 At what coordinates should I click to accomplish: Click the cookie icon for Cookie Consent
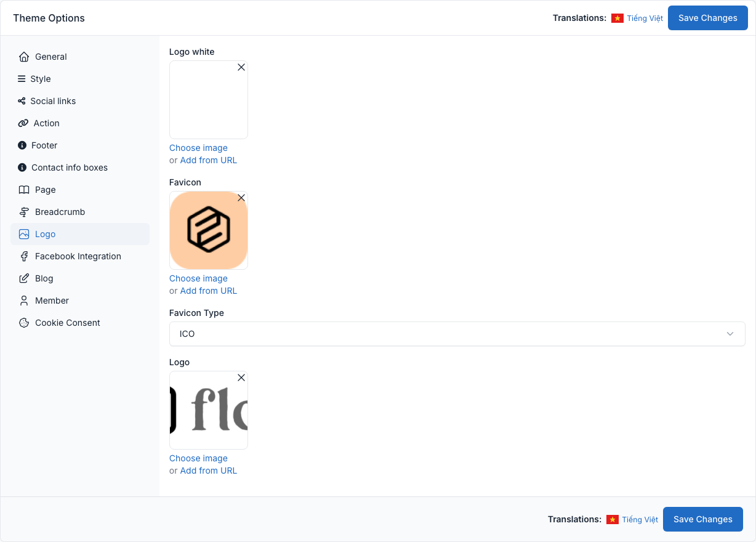click(x=24, y=323)
